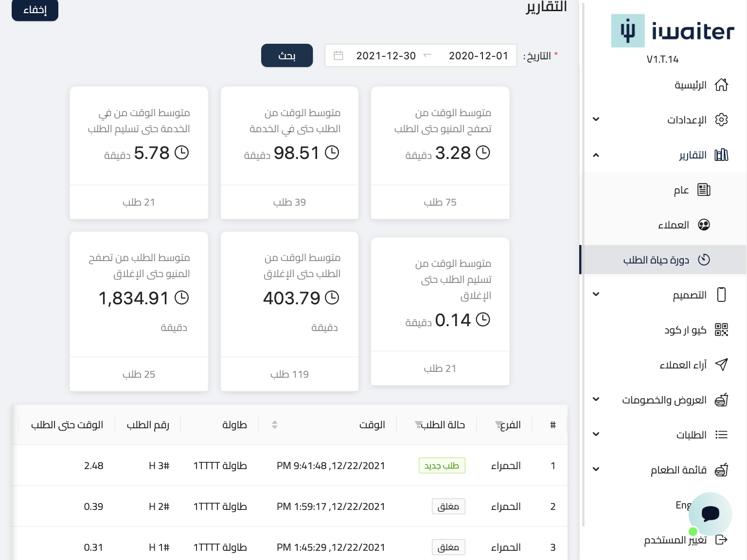Click the calendar icon in the date field
This screenshot has width=747, height=560.
coord(338,56)
